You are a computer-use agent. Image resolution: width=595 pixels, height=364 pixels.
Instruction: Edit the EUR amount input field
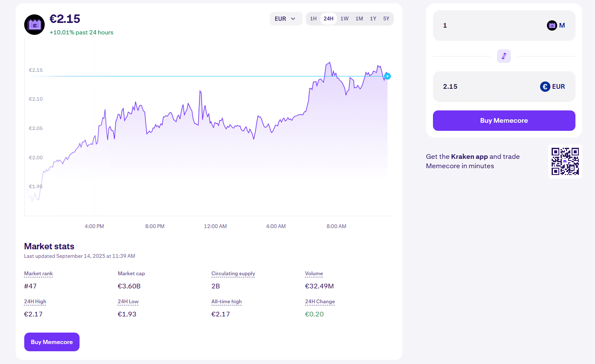click(485, 87)
